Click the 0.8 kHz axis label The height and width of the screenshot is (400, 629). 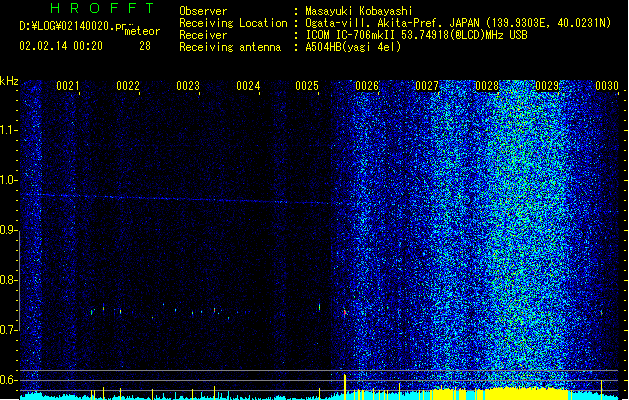[x=9, y=280]
